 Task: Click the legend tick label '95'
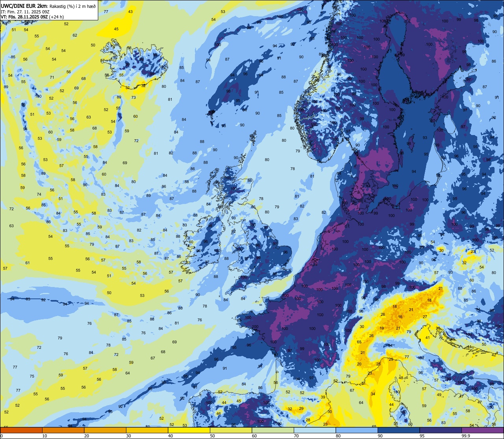point(422,436)
